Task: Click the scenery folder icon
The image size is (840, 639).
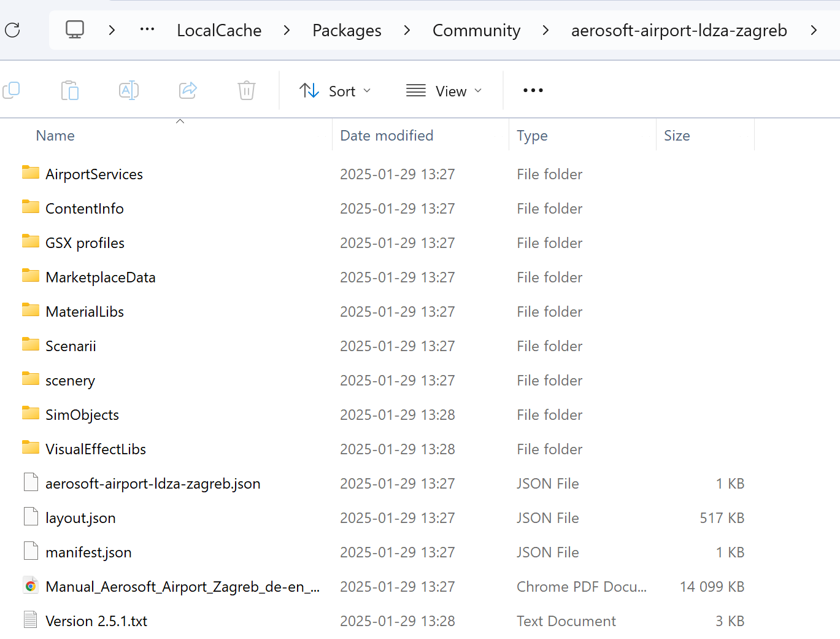Action: 30,379
